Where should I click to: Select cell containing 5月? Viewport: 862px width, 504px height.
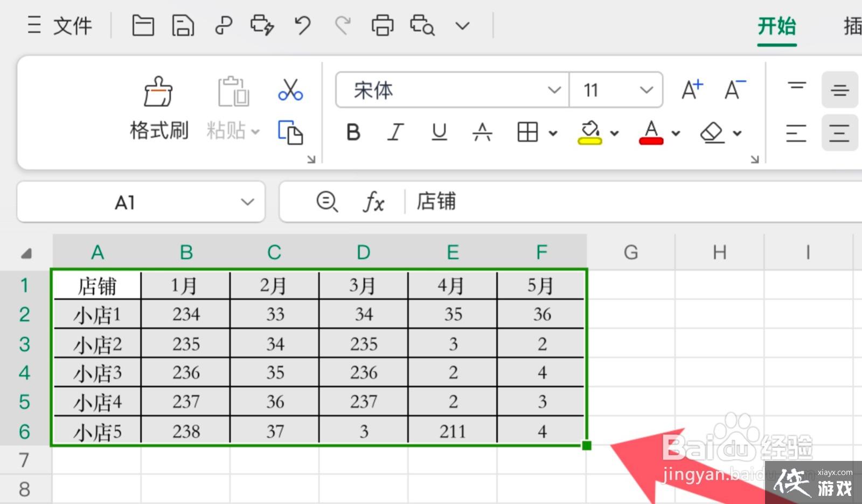click(x=541, y=285)
